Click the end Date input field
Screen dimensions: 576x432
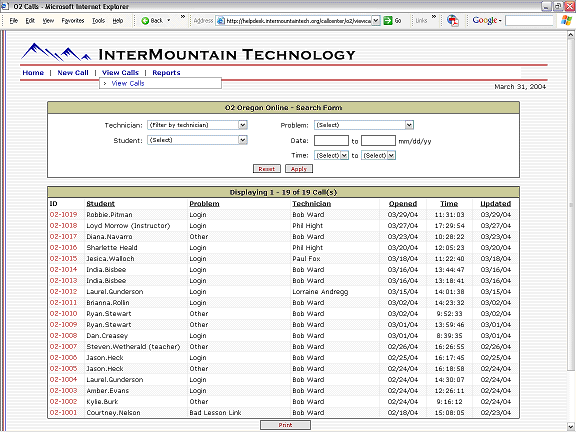point(378,141)
